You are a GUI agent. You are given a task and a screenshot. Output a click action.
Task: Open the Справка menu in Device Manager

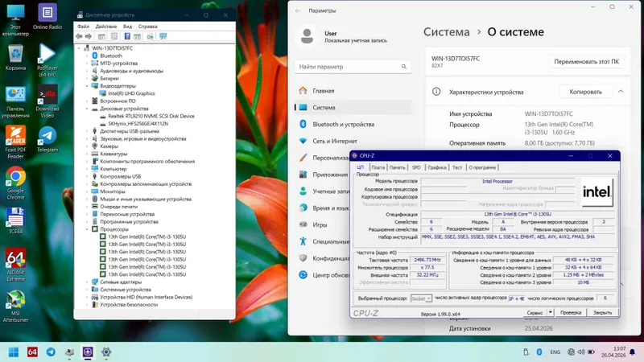[x=148, y=27]
